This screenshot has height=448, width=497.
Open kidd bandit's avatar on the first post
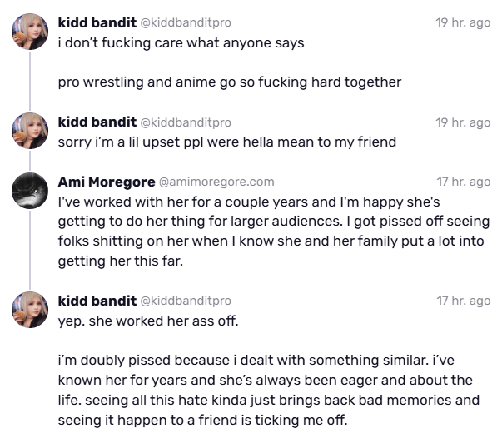coord(30,32)
